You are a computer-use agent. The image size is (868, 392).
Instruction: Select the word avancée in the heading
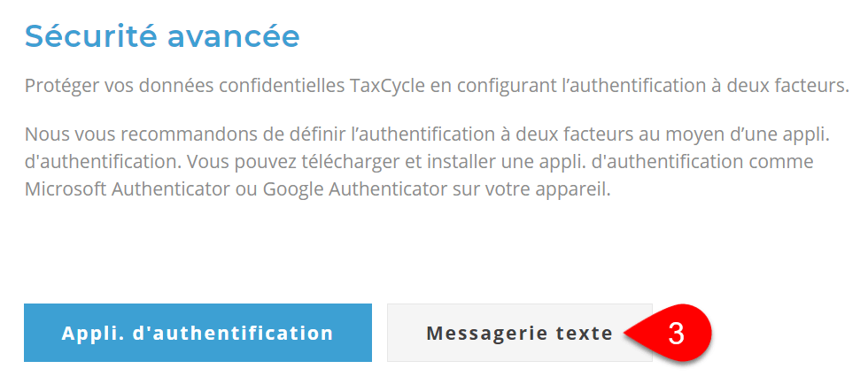point(234,36)
